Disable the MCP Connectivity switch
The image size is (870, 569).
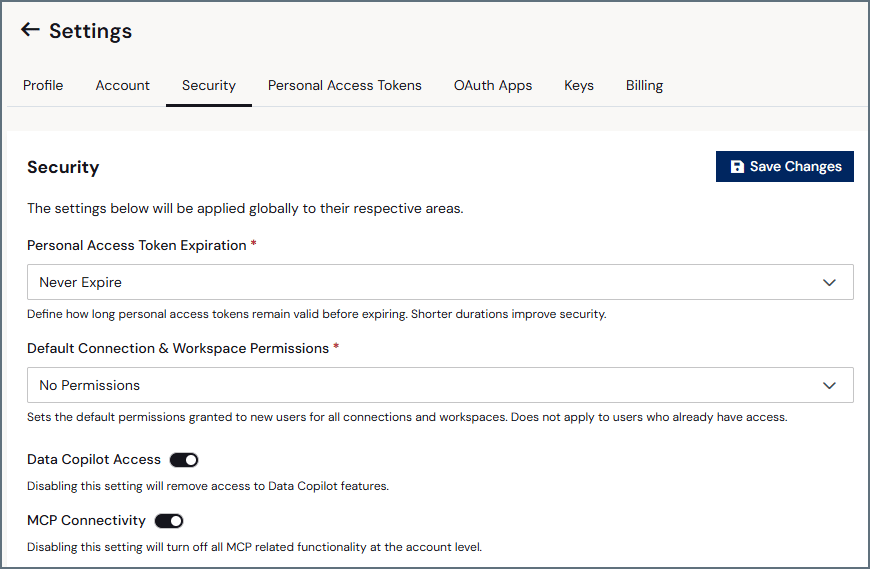[169, 521]
